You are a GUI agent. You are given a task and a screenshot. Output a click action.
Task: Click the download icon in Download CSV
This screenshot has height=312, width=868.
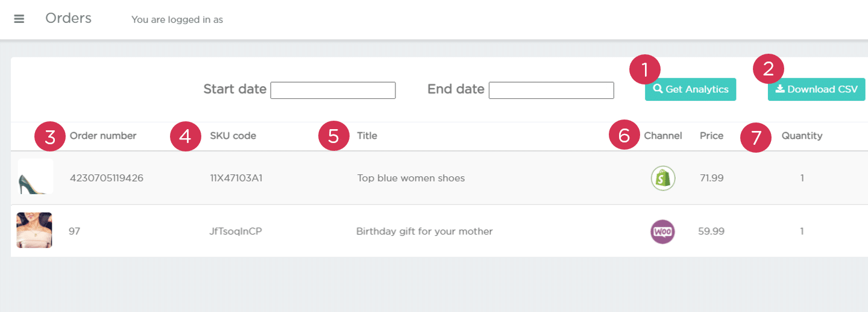[x=780, y=89]
